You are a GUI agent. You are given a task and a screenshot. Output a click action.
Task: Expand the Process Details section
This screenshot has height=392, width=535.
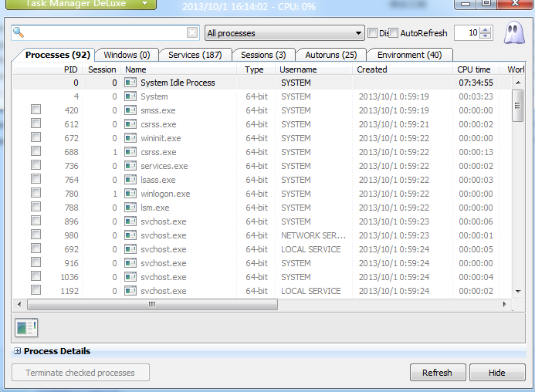[18, 351]
